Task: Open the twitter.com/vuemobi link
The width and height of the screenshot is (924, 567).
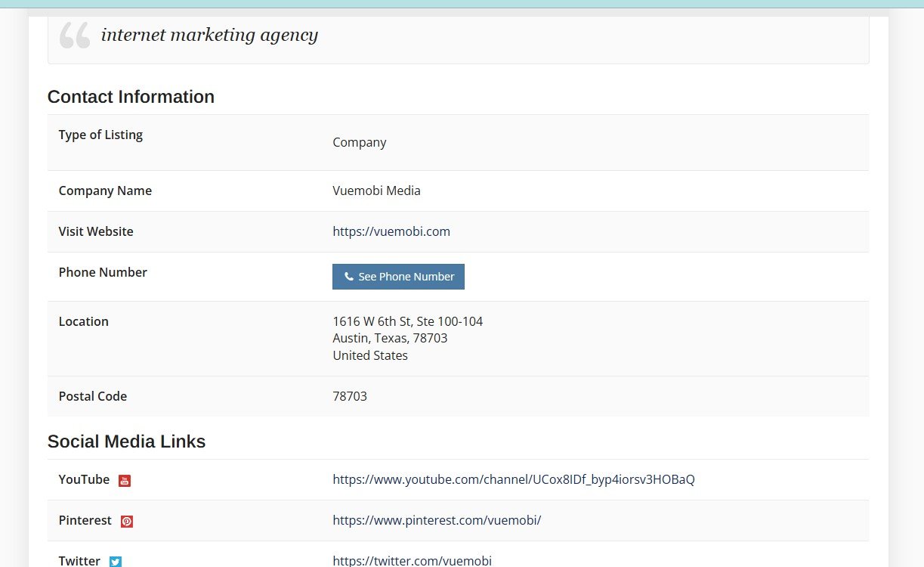Action: [x=412, y=560]
